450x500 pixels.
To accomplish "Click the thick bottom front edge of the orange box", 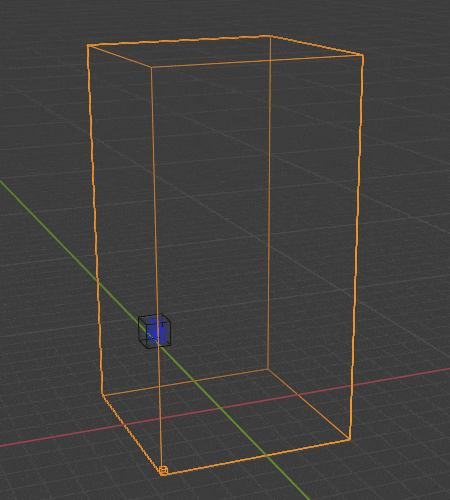I will (257, 456).
